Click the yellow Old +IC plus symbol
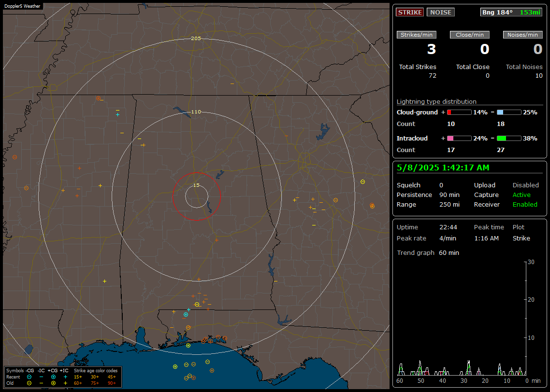Viewport: 550px width, 392px height. [x=65, y=383]
